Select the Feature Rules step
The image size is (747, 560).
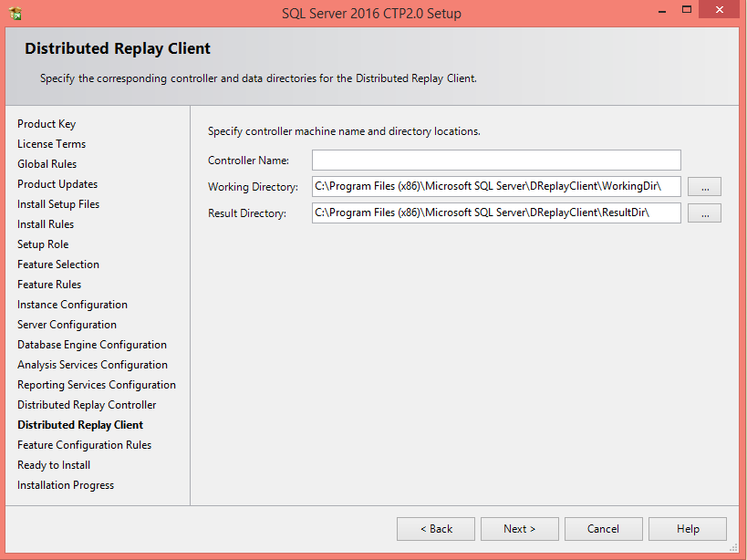click(49, 285)
